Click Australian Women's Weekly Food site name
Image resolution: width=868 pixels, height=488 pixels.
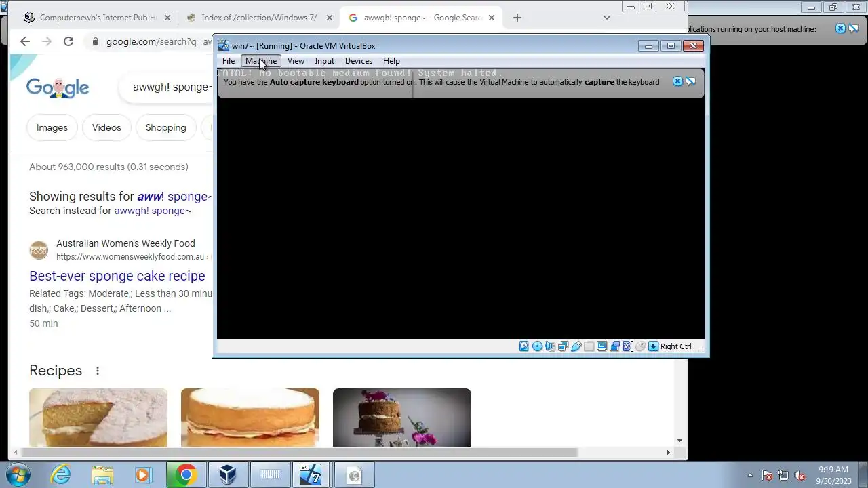pos(125,243)
